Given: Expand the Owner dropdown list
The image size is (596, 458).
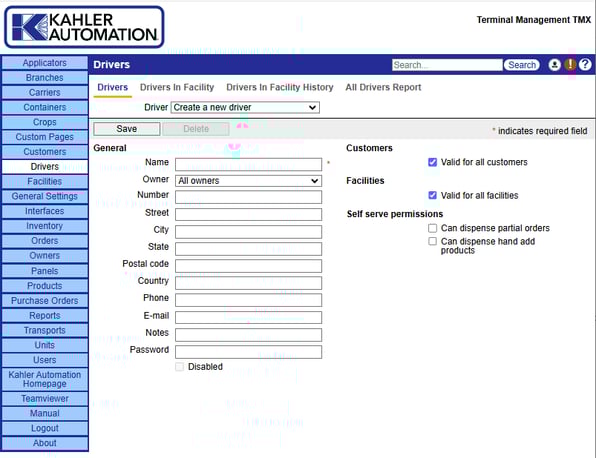Looking at the screenshot, I should coord(248,181).
